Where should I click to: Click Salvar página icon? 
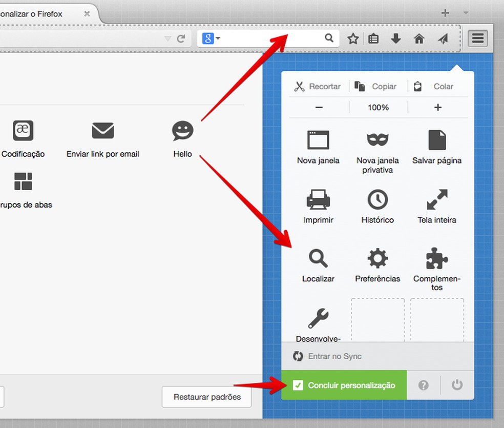pos(437,140)
